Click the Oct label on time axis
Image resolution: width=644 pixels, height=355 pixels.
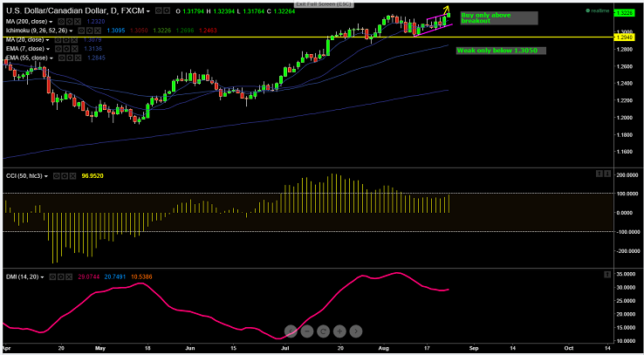(569, 346)
